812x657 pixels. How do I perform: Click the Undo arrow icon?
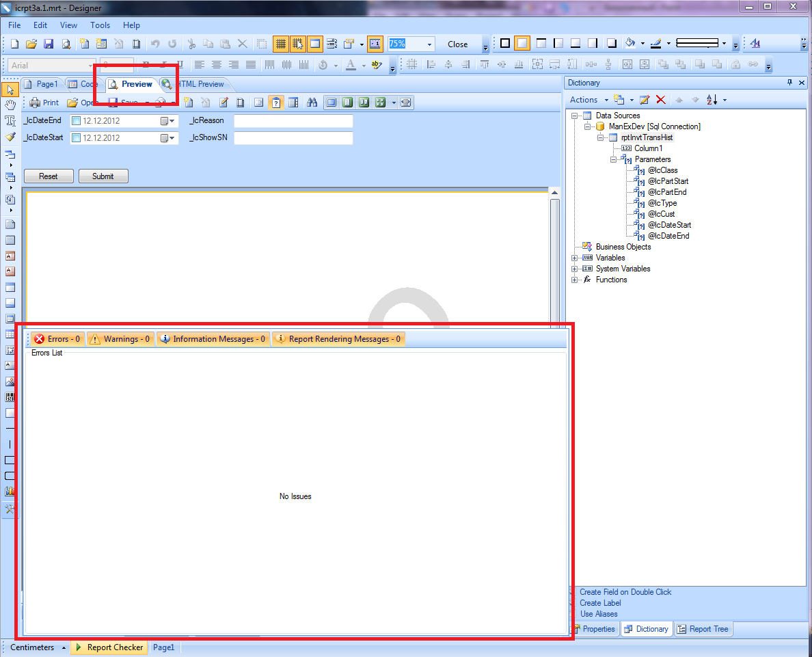tap(155, 44)
